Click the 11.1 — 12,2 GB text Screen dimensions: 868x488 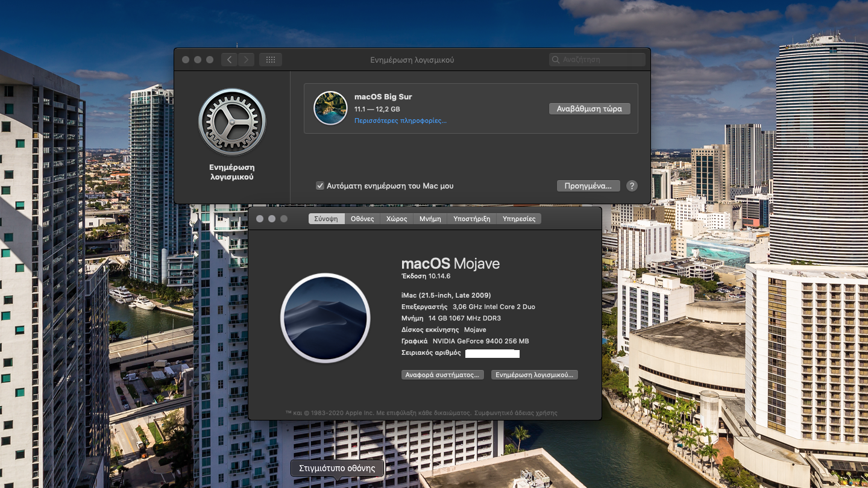377,109
